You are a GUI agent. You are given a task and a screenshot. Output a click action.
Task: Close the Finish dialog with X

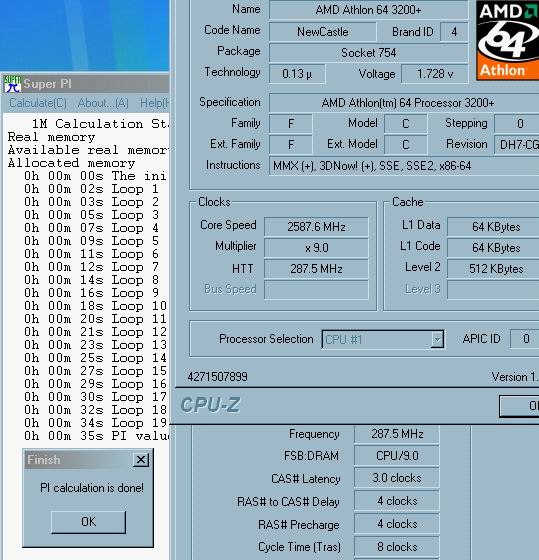point(141,460)
